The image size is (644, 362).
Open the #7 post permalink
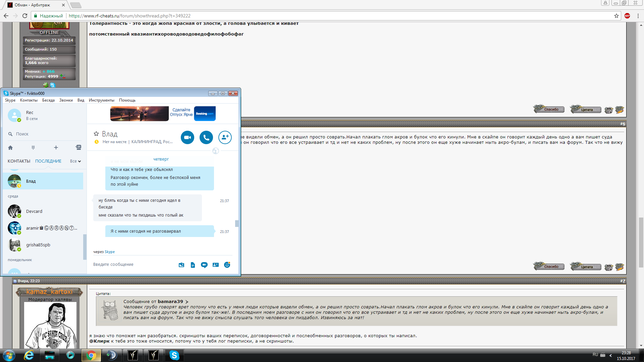(x=623, y=281)
